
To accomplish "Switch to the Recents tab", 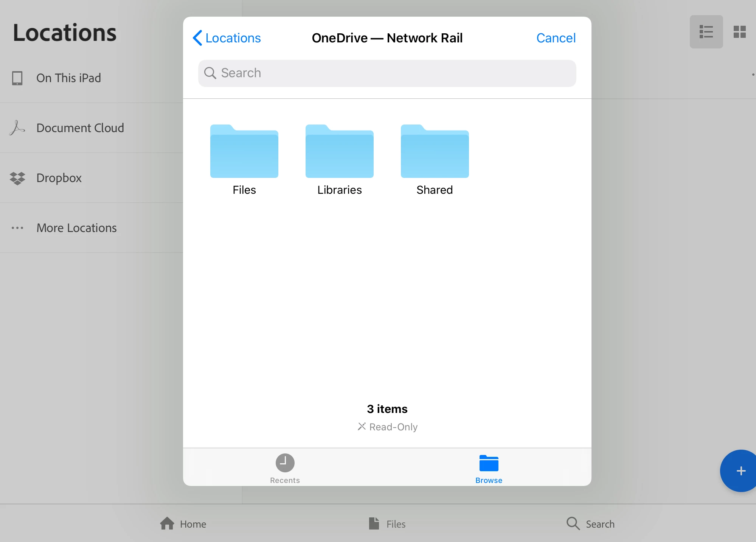I will click(285, 469).
